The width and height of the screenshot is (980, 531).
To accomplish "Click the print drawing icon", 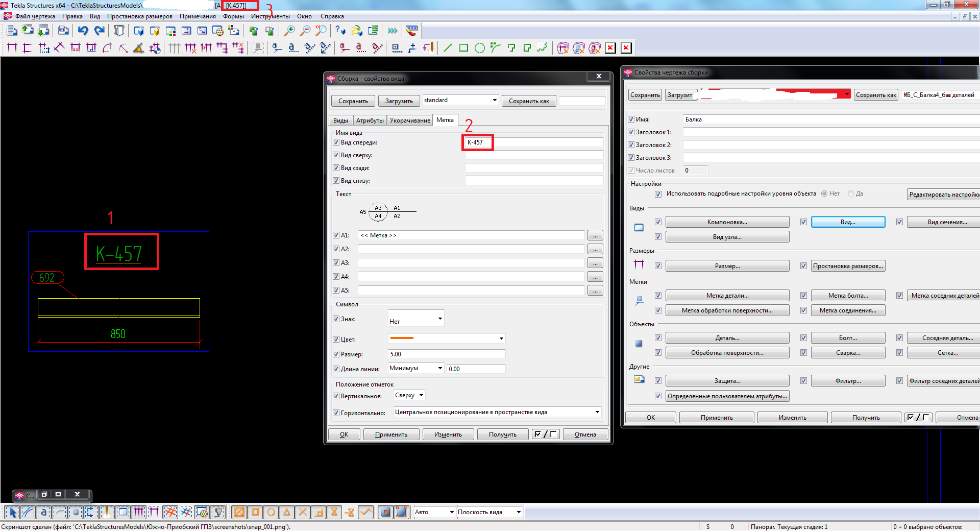I will 63,31.
